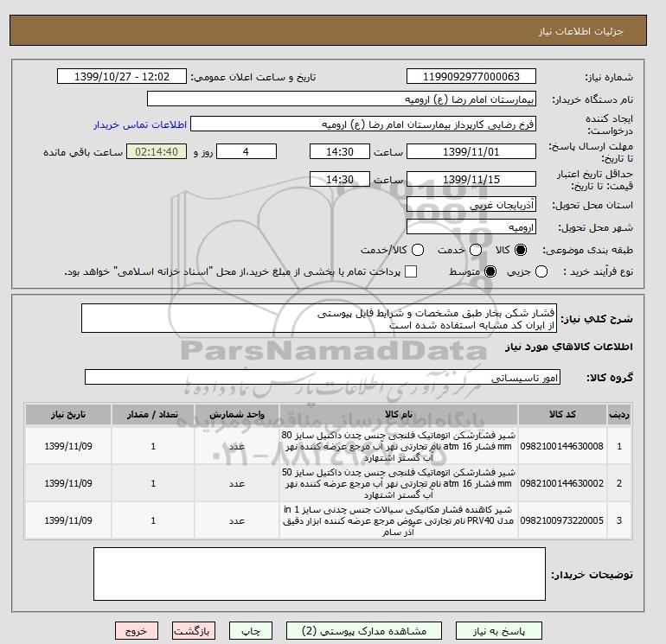
Task: Click the city field ارومیه
Action: point(471,227)
